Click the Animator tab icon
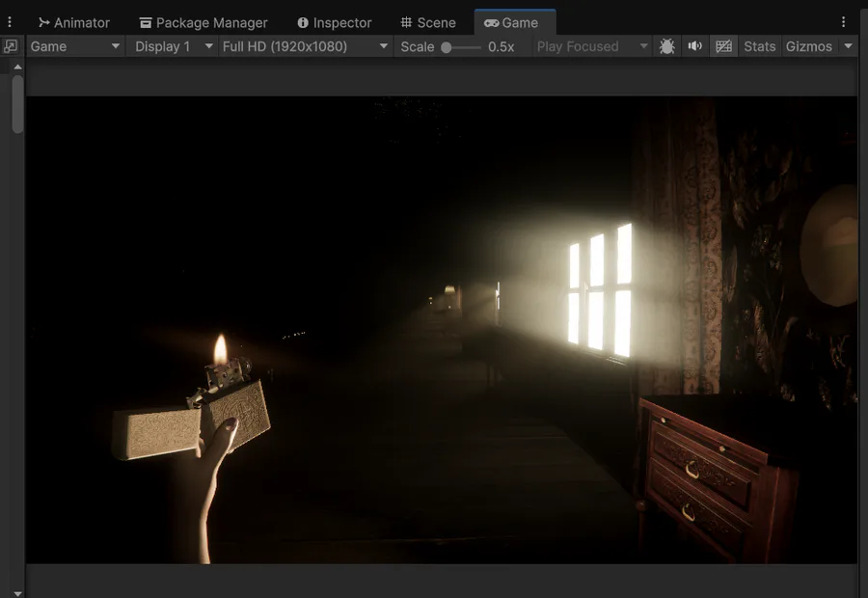This screenshot has width=868, height=598. tap(43, 23)
